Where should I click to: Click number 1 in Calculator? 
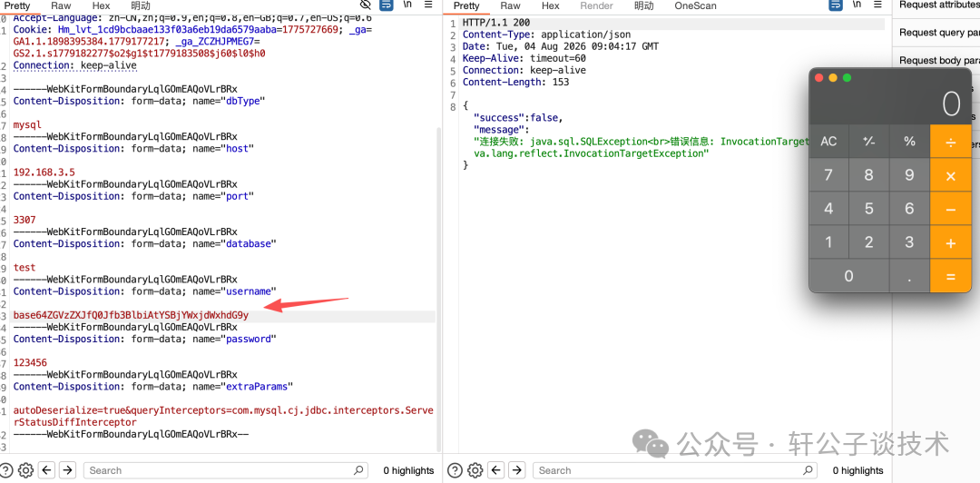pos(828,242)
